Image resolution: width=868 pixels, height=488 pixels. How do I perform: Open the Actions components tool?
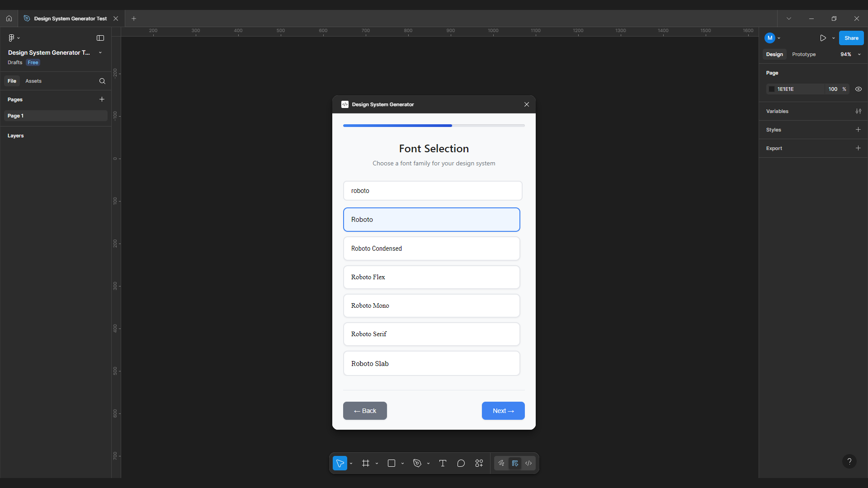point(479,463)
